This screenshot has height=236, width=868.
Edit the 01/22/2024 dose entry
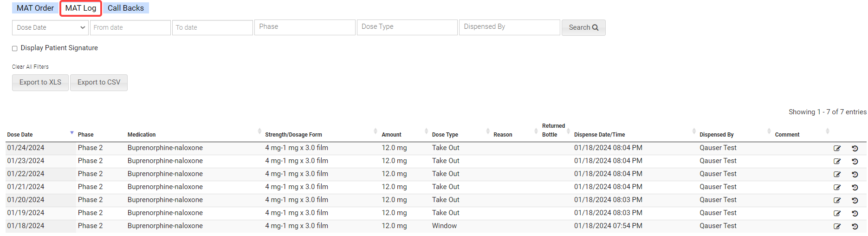pos(837,175)
